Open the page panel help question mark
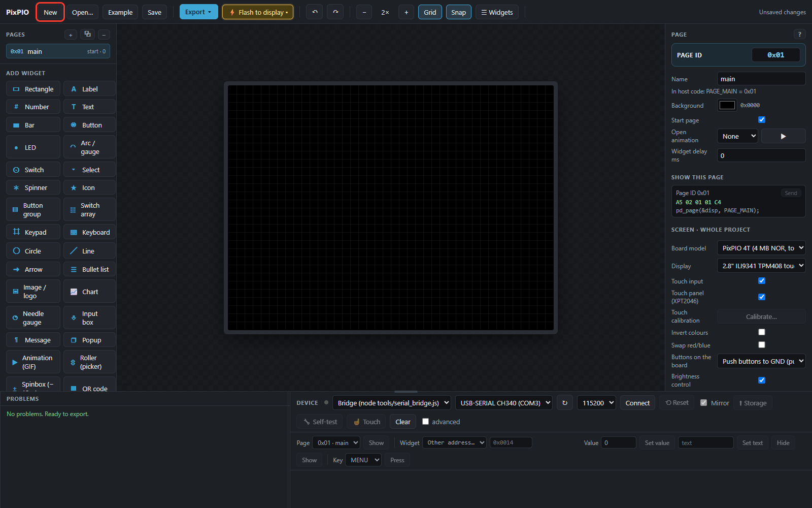Viewport: 812px width, 508px height. click(x=799, y=35)
